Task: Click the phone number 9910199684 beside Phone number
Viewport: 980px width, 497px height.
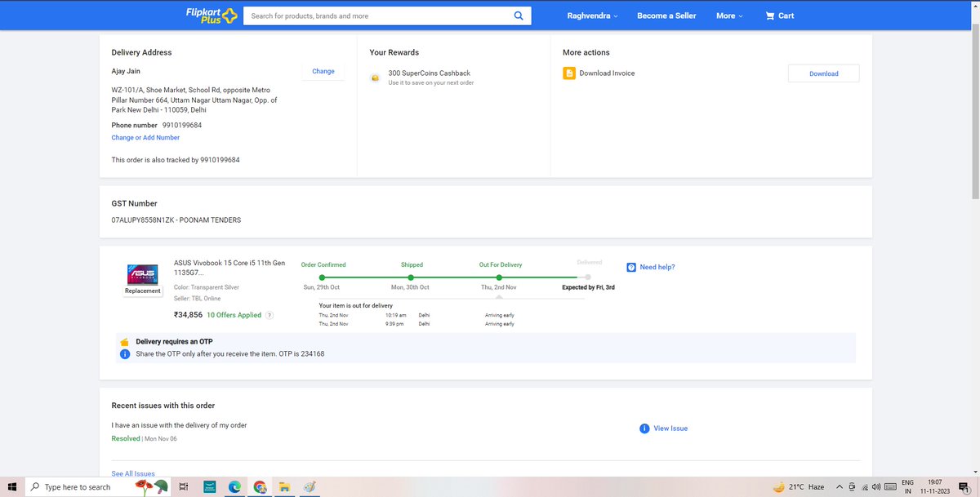Action: (181, 126)
